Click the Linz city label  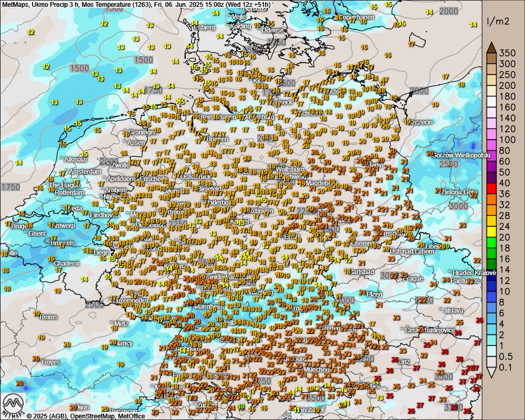coord(404,362)
